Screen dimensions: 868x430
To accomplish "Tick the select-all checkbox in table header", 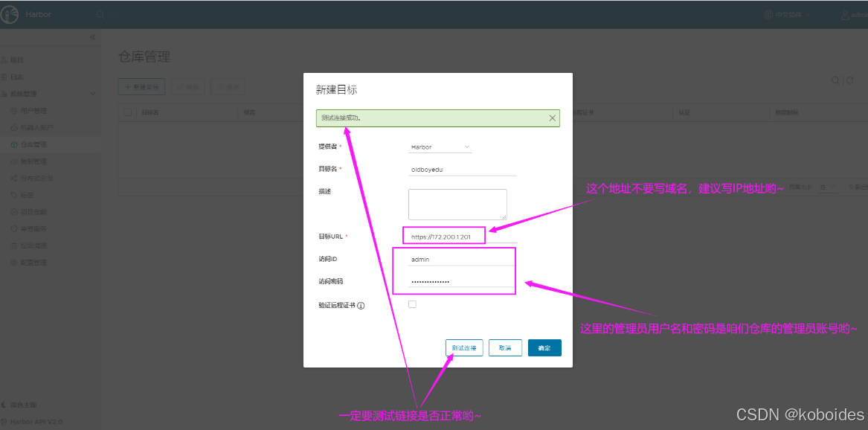I will 128,112.
